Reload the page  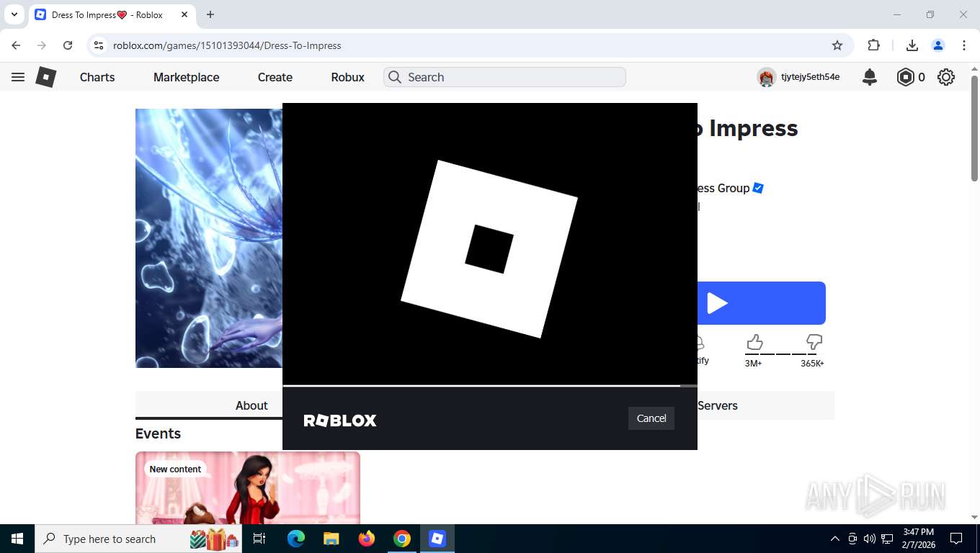tap(68, 45)
